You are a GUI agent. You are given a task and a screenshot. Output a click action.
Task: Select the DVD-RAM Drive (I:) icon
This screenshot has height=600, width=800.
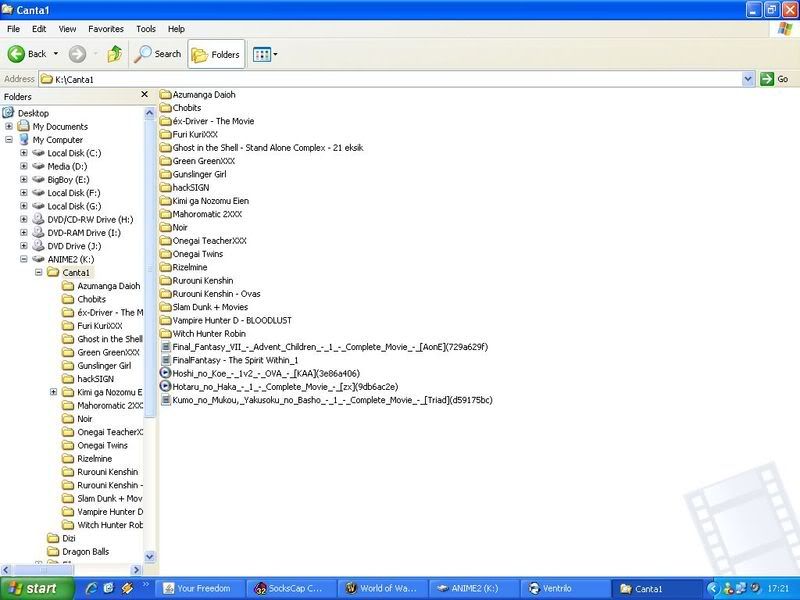point(38,233)
